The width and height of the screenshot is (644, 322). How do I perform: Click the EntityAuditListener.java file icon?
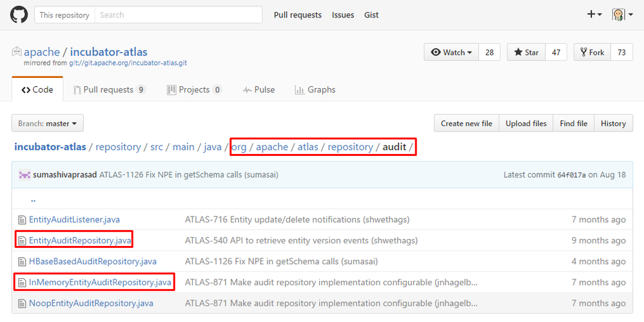[22, 220]
